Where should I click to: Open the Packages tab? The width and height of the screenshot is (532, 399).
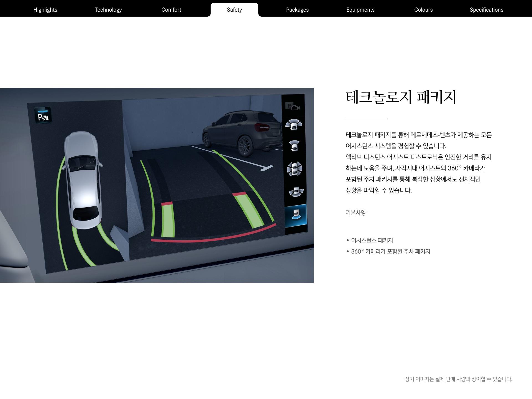pyautogui.click(x=297, y=10)
